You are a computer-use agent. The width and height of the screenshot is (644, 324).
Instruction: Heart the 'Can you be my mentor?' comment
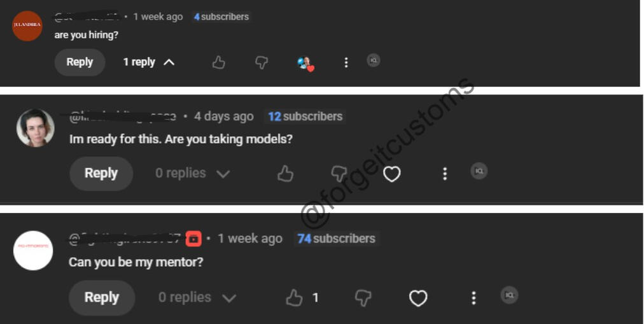(x=418, y=298)
